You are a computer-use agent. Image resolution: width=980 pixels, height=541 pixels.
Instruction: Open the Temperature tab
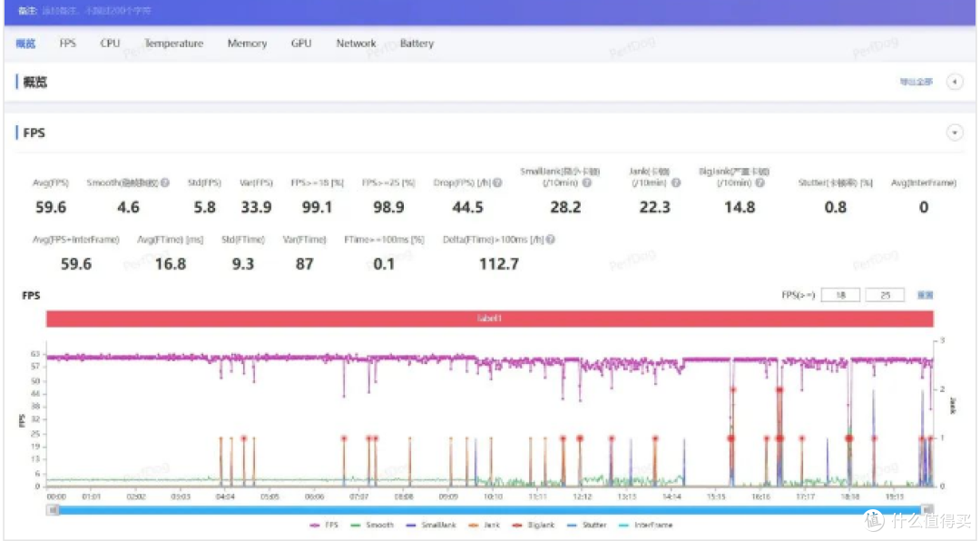[173, 44]
